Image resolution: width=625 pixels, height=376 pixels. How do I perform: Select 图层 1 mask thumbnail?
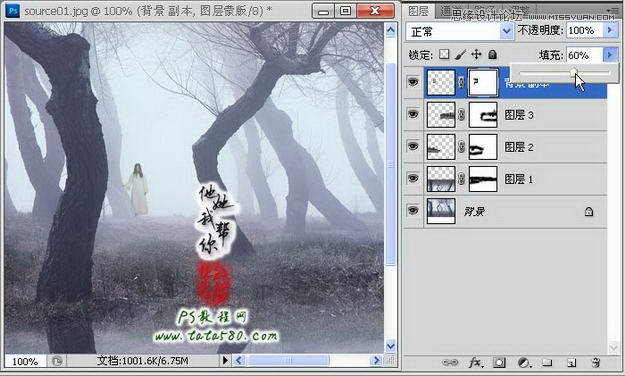[x=483, y=179]
